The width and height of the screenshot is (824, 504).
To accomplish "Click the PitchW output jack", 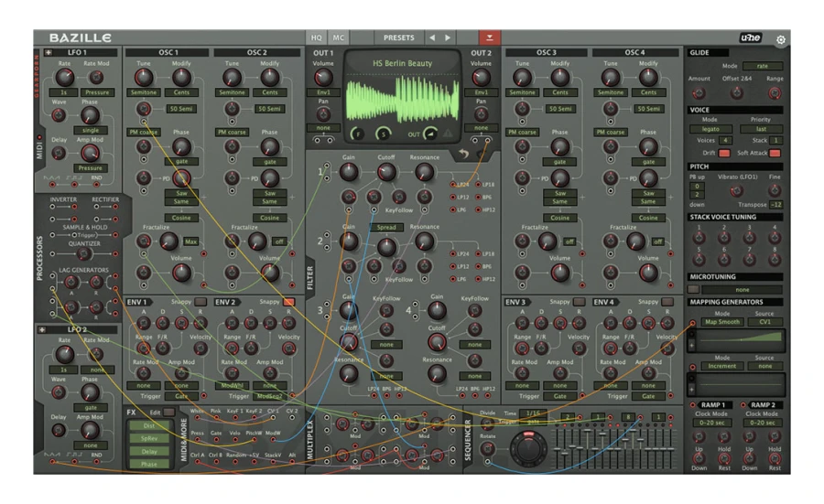I will (254, 440).
